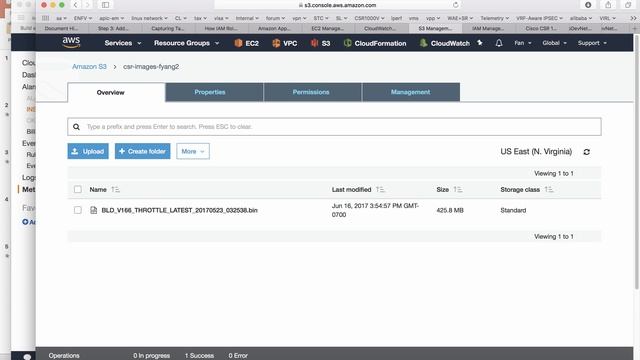Open the feedback chat bubble icon
640x360 pixels.
pyautogui.click(x=27, y=356)
